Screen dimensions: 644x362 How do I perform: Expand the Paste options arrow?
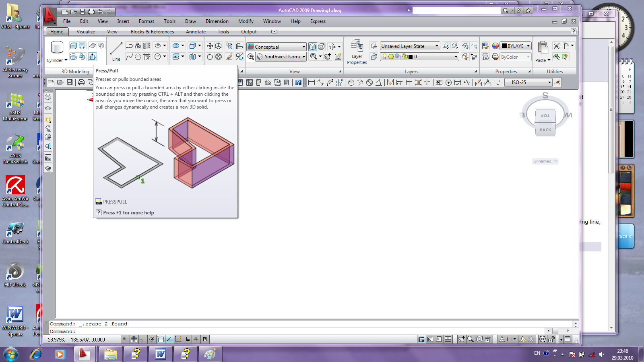549,60
